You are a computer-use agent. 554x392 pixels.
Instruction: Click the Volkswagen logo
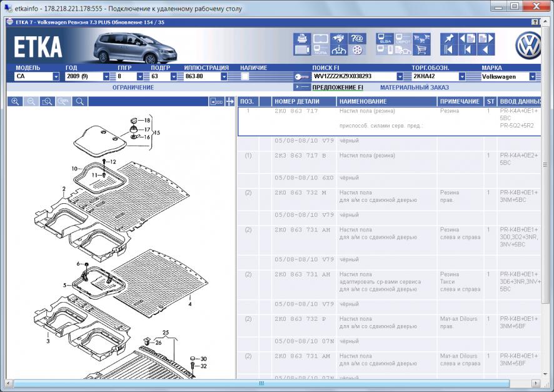tap(528, 46)
